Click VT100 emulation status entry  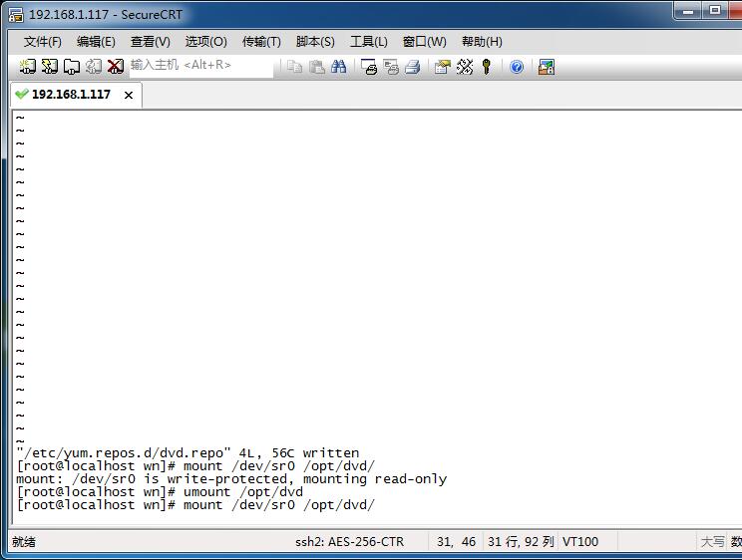(x=580, y=541)
